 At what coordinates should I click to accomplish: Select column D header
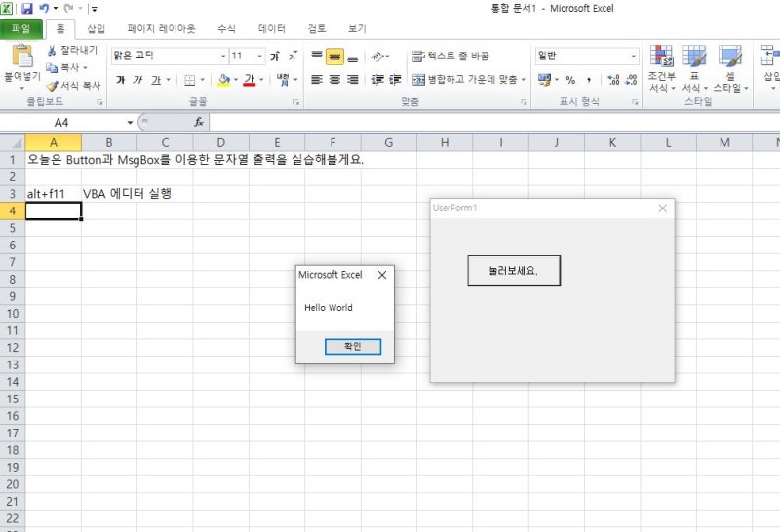coord(221,142)
